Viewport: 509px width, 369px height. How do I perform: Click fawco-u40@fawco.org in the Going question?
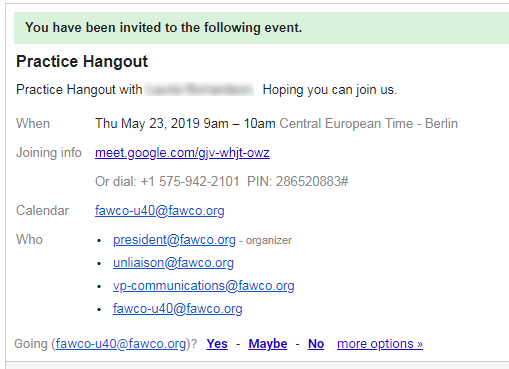tap(121, 344)
